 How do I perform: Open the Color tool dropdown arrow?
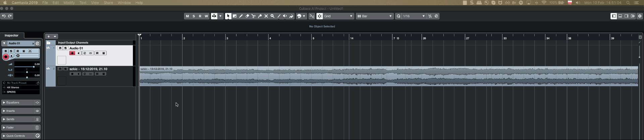tap(304, 16)
